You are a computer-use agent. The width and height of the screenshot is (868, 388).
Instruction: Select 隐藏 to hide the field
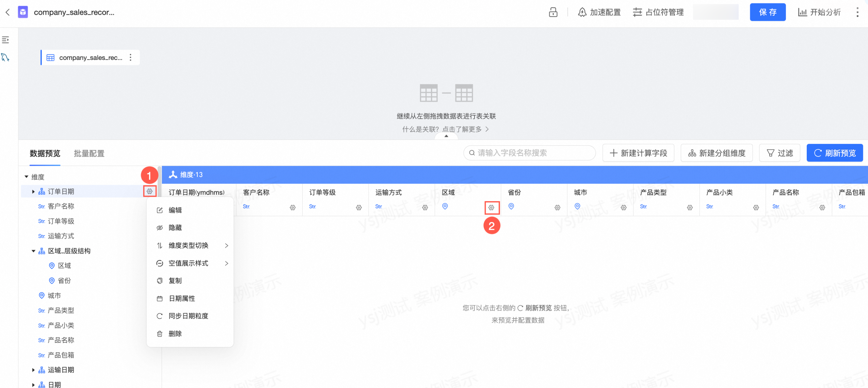[175, 228]
